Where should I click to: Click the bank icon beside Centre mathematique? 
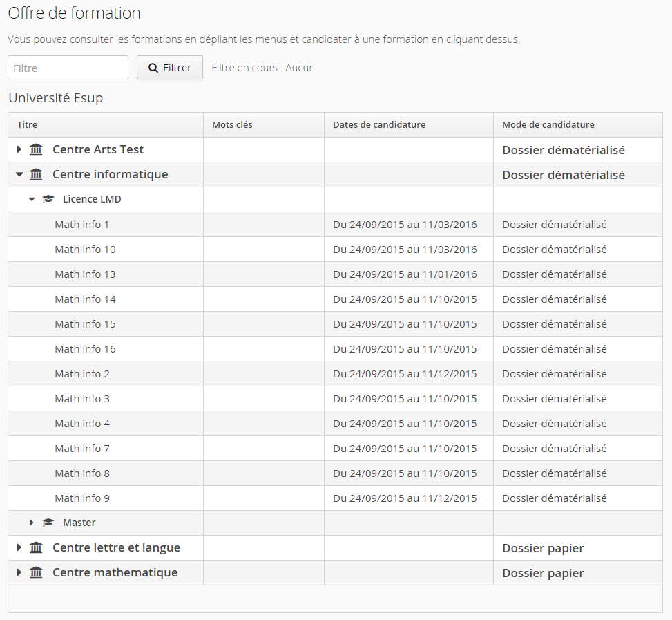pyautogui.click(x=37, y=573)
